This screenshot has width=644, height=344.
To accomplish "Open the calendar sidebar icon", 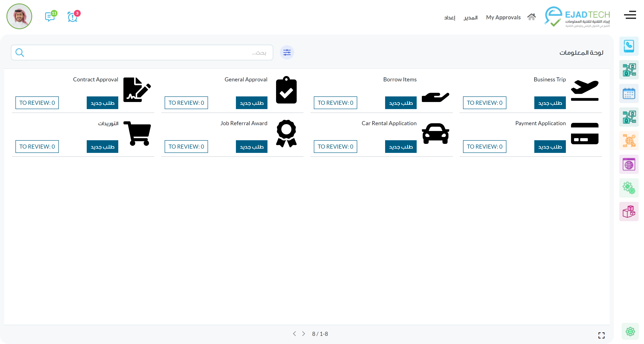I will [x=629, y=93].
